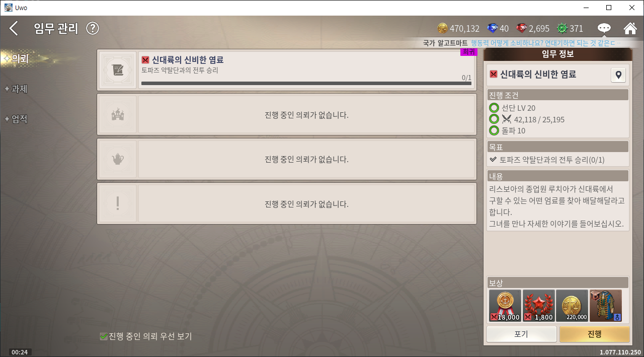Open the help question mark icon
This screenshot has width=644, height=357.
(93, 28)
